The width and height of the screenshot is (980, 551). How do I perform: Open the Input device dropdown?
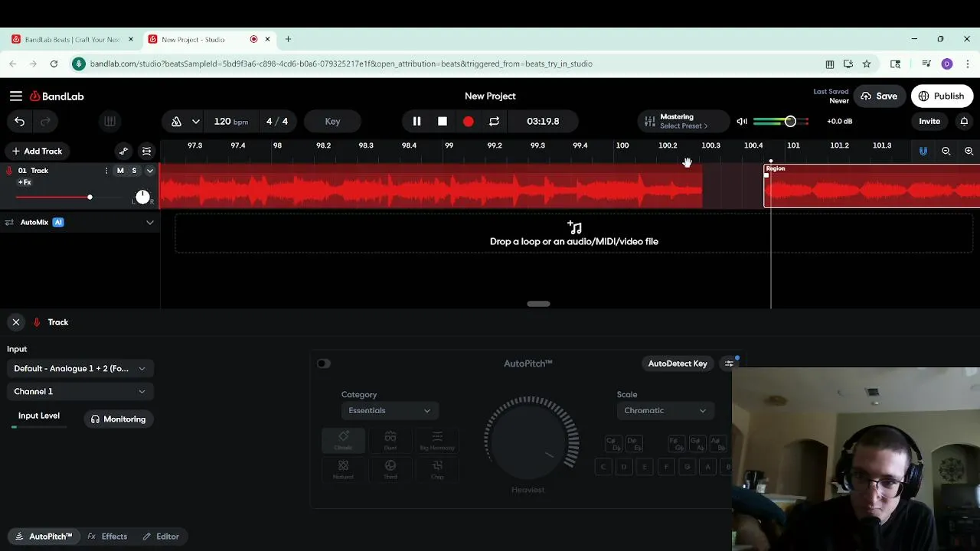tap(80, 368)
